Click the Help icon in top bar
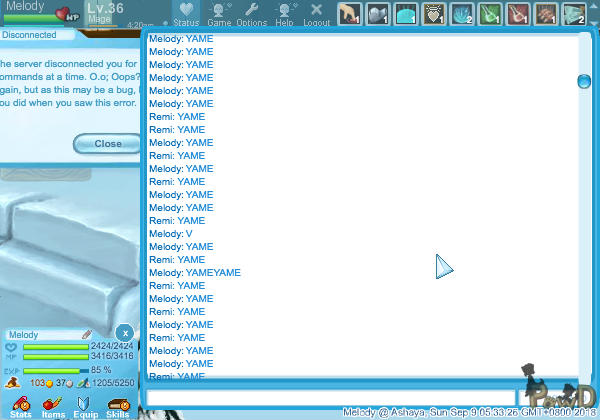The image size is (600, 420). (285, 12)
